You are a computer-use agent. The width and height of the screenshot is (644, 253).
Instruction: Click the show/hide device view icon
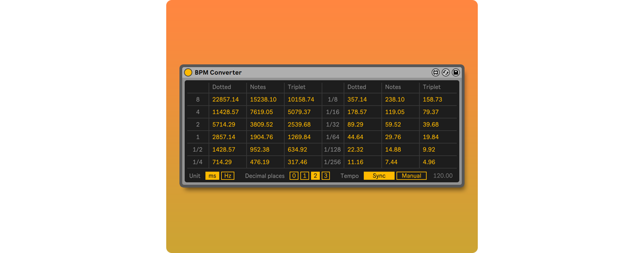coord(436,73)
